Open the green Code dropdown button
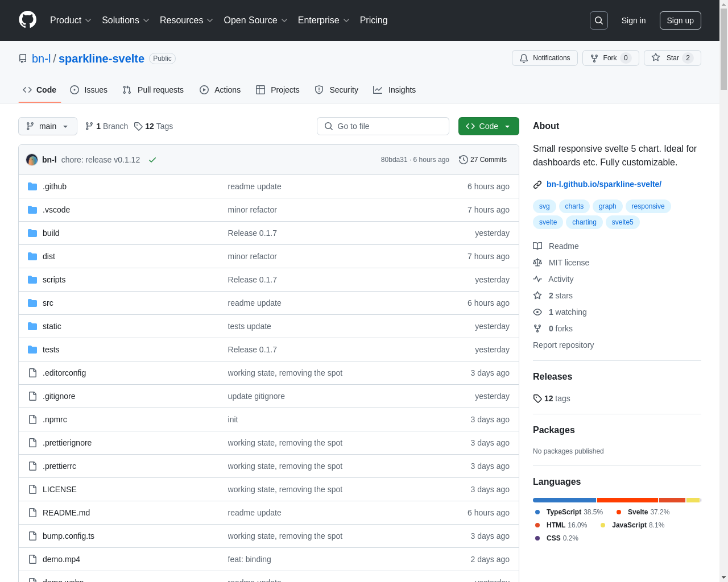Image resolution: width=728 pixels, height=582 pixels. pos(489,126)
